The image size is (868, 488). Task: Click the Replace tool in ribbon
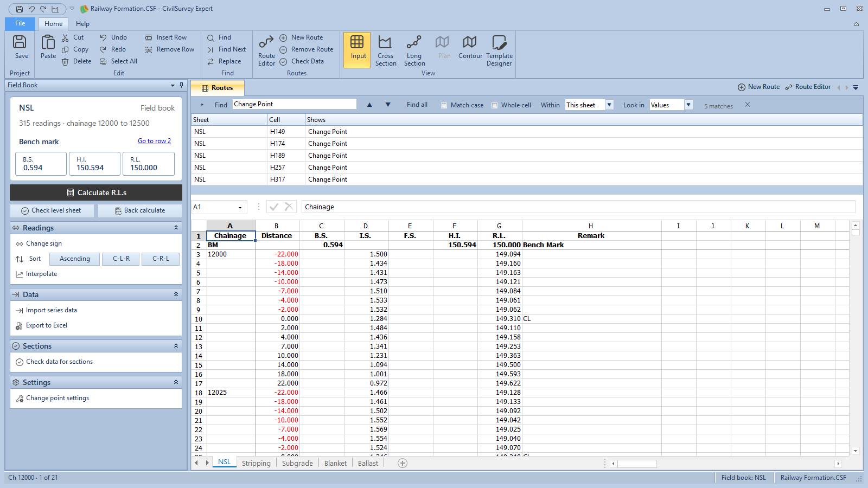[224, 61]
